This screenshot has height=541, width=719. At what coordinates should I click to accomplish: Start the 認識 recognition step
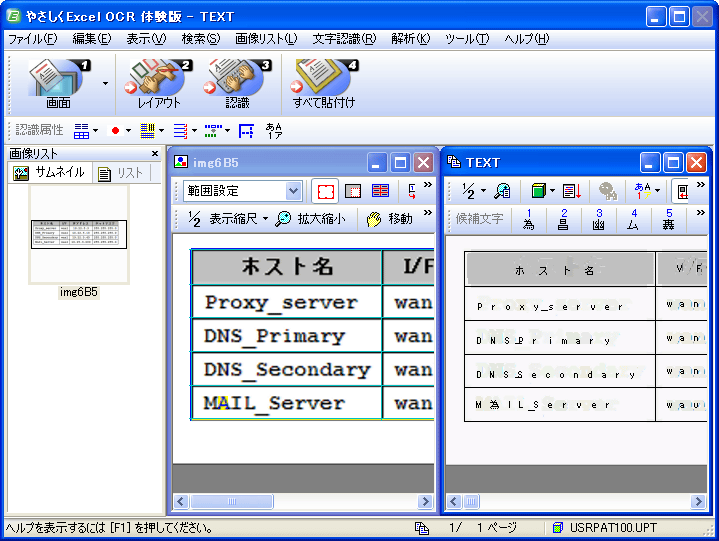pos(238,84)
